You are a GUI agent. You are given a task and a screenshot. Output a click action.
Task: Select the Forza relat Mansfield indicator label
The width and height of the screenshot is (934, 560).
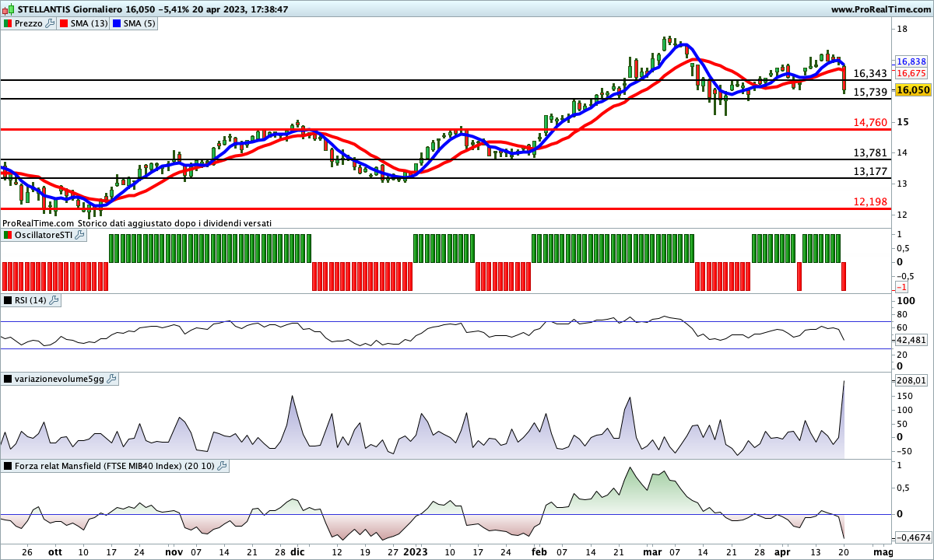[114, 466]
